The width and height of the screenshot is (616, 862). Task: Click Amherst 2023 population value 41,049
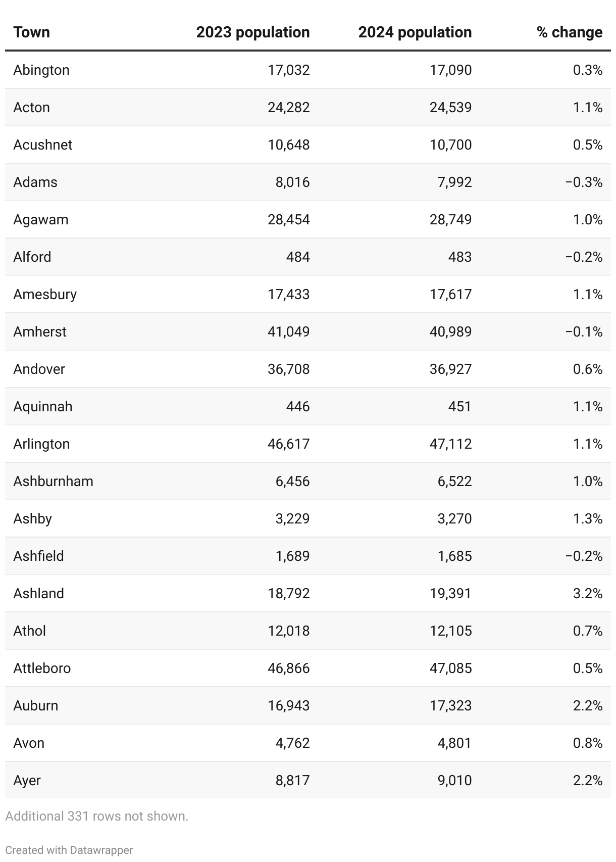point(289,331)
